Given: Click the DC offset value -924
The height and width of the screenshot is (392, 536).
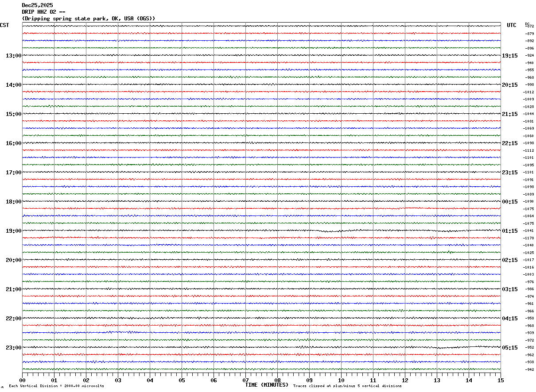Looking at the screenshot, I should click(529, 56).
